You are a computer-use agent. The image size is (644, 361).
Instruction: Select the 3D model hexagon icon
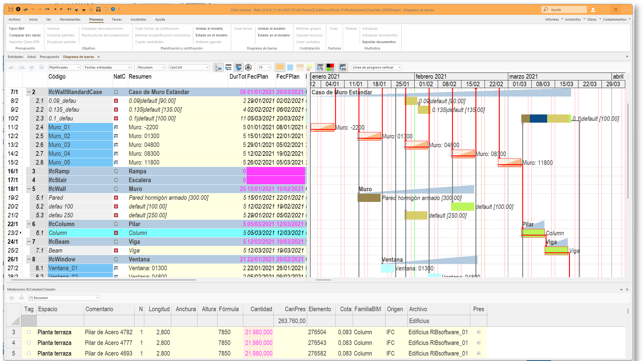(248, 67)
